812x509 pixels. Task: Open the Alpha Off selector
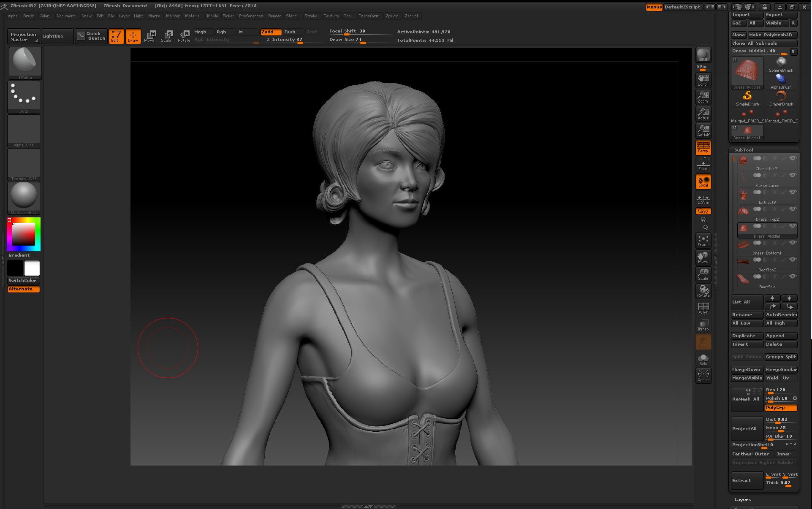24,131
